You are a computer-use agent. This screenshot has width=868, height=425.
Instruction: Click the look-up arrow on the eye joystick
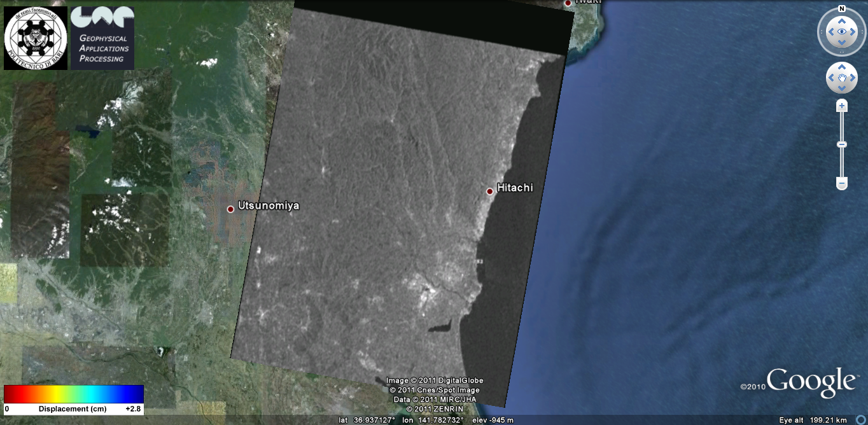coord(842,21)
